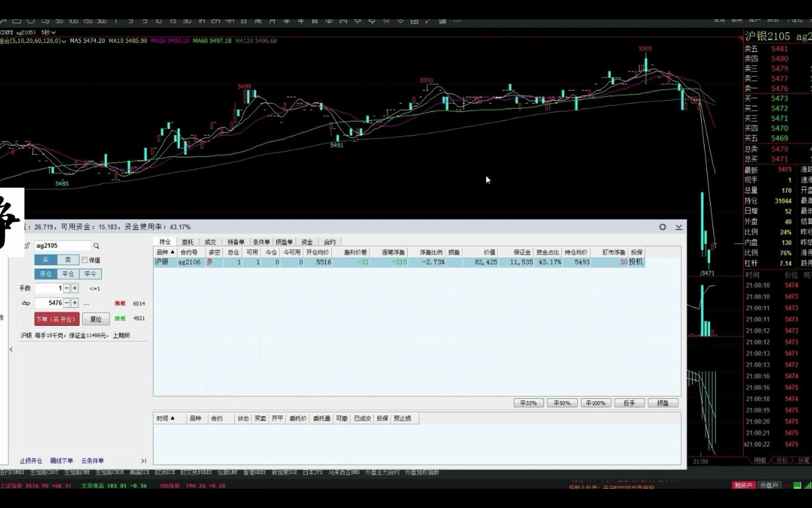
Task: Open the 分价 tab below the tick list
Action: point(782,460)
